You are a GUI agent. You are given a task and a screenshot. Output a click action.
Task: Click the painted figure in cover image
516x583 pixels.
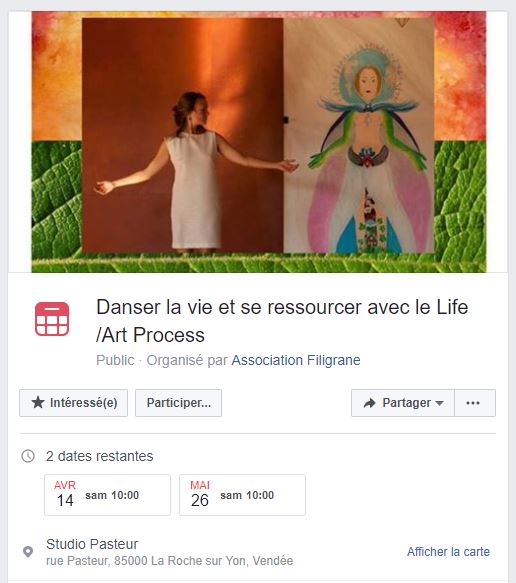368,149
